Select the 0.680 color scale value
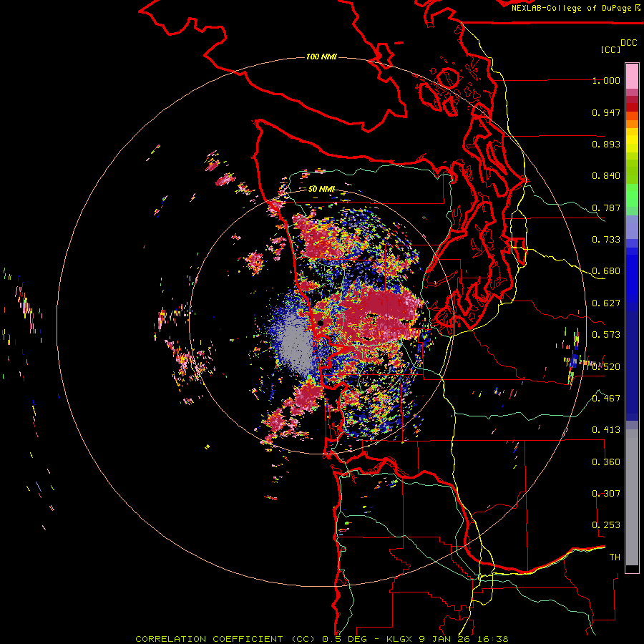The width and height of the screenshot is (644, 644). (606, 271)
